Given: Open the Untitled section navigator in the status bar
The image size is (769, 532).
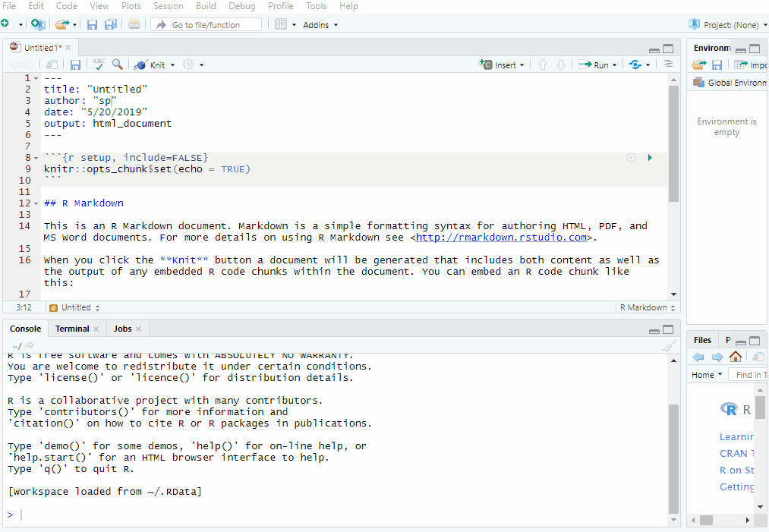Looking at the screenshot, I should point(74,307).
